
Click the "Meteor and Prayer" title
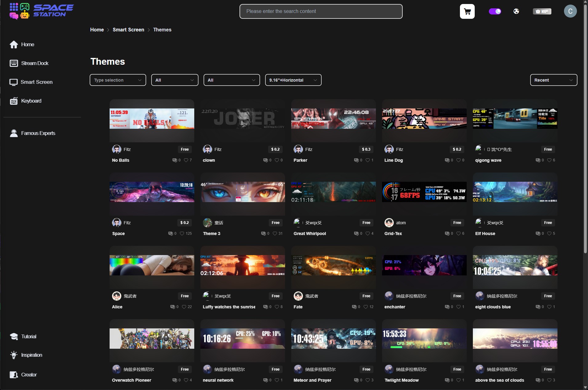point(312,380)
